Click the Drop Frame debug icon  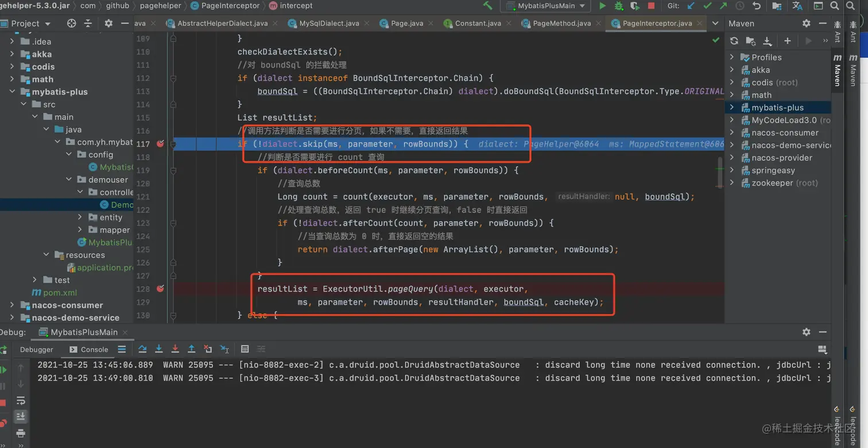[208, 349]
